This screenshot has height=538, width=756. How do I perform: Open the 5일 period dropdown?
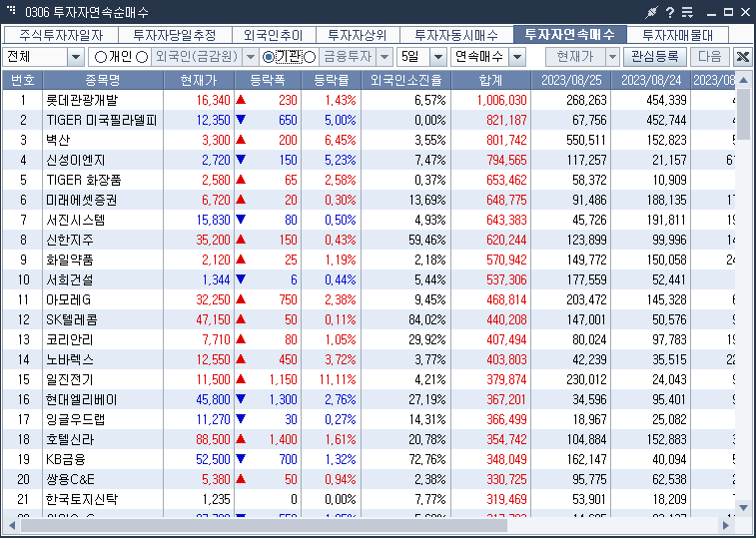pyautogui.click(x=437, y=57)
